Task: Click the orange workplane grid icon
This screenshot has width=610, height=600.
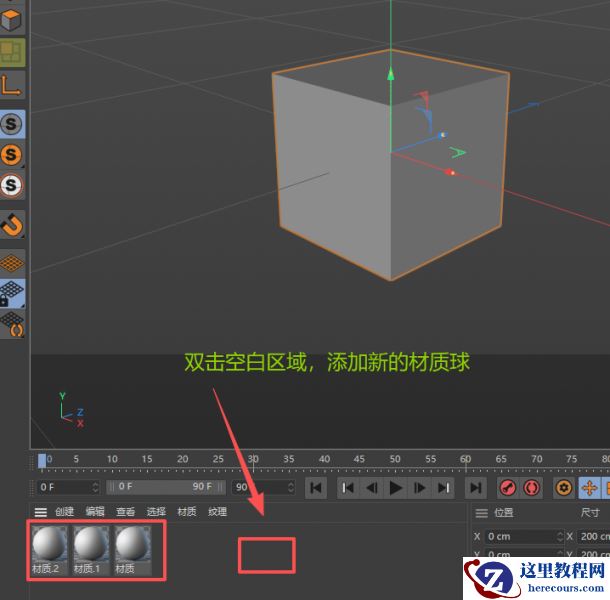Action: 12,263
